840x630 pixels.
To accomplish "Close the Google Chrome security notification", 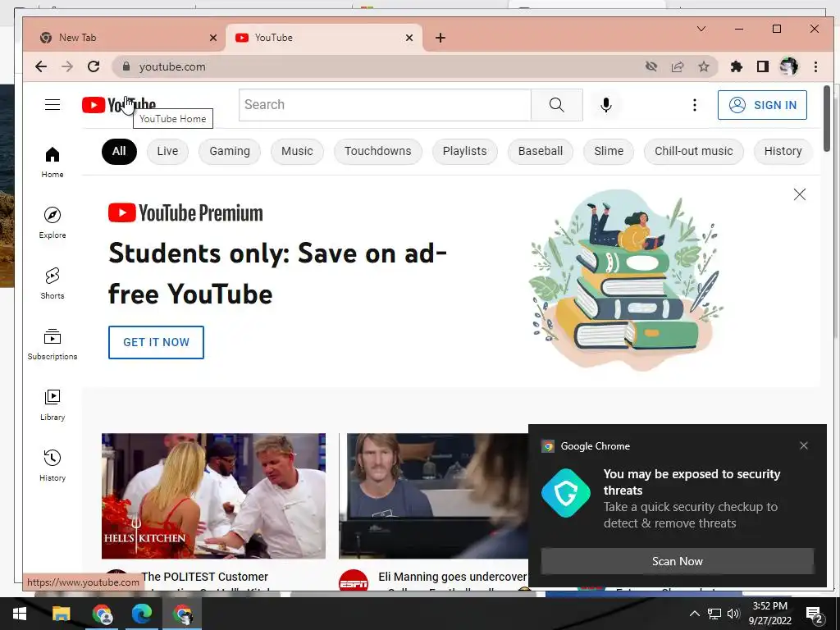I will click(804, 445).
